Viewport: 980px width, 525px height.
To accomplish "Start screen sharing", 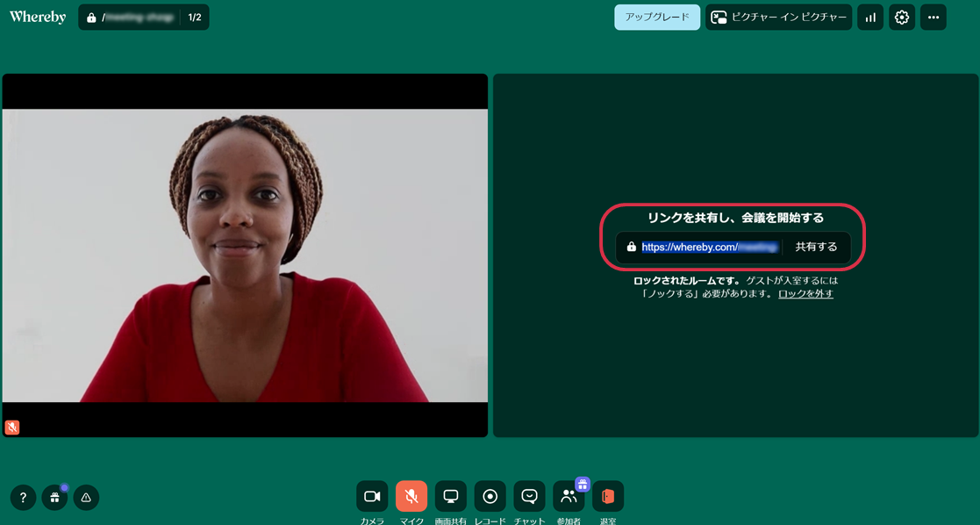I will coord(451,496).
